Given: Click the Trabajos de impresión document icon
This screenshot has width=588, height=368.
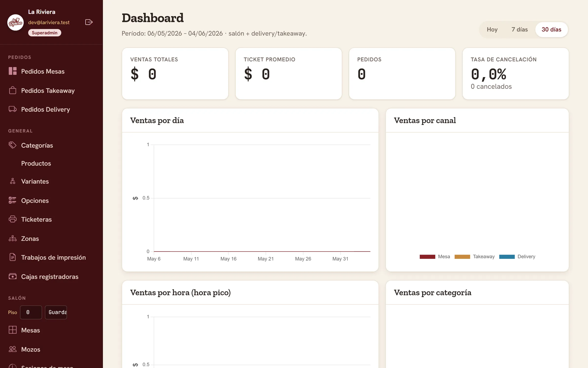Looking at the screenshot, I should pos(12,257).
